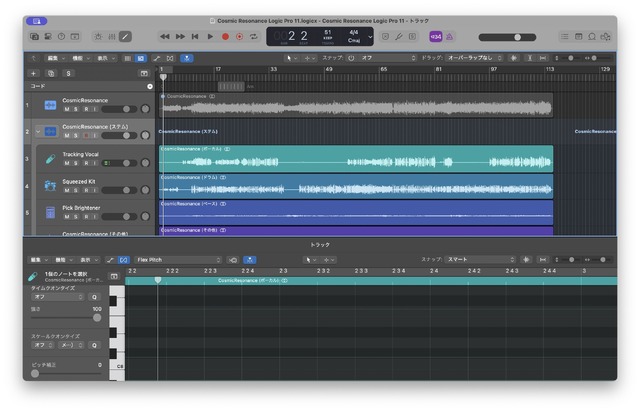Screen dimensions: 640x411
Task: Click the tuner pitchfork icon
Action: click(x=399, y=37)
